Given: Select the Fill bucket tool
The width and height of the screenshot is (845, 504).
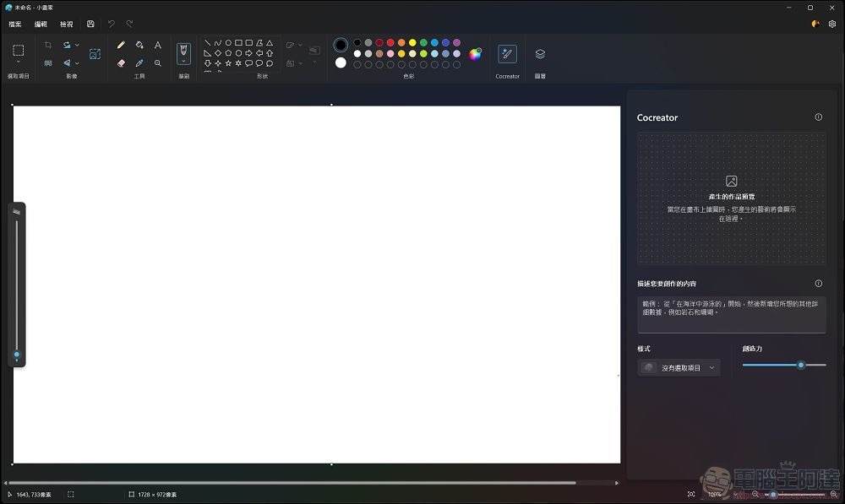Looking at the screenshot, I should click(139, 46).
